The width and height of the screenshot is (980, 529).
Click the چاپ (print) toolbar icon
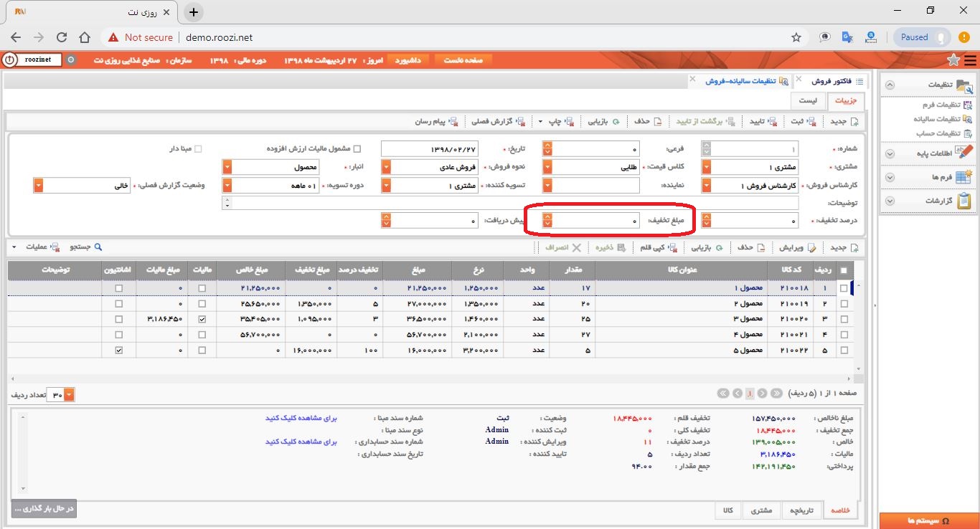[570, 121]
